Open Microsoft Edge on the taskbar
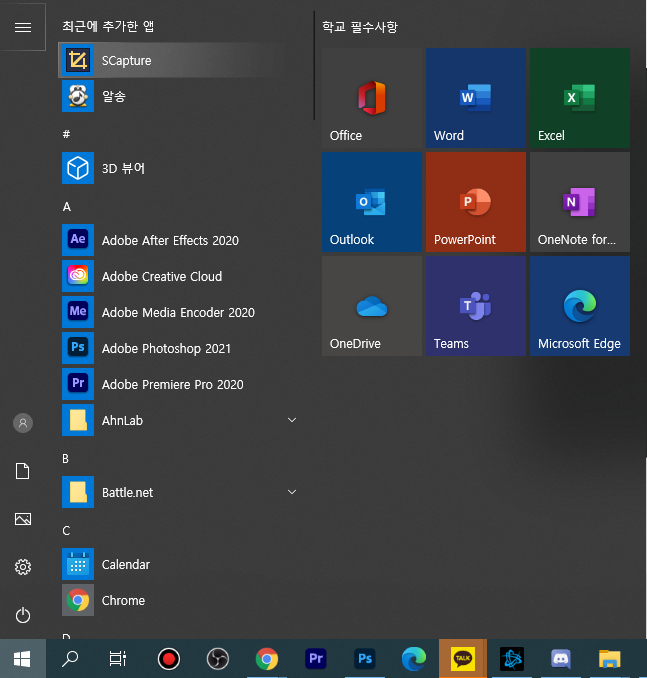 [x=414, y=659]
